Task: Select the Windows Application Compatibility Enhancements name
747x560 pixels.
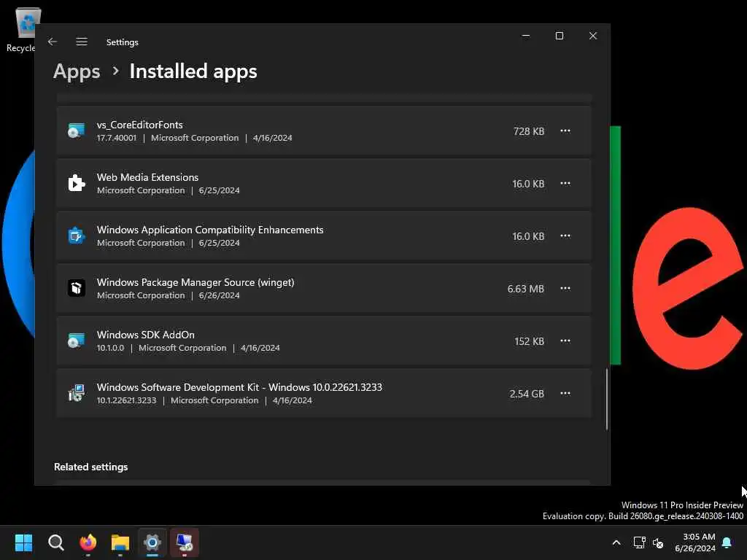Action: pos(210,230)
